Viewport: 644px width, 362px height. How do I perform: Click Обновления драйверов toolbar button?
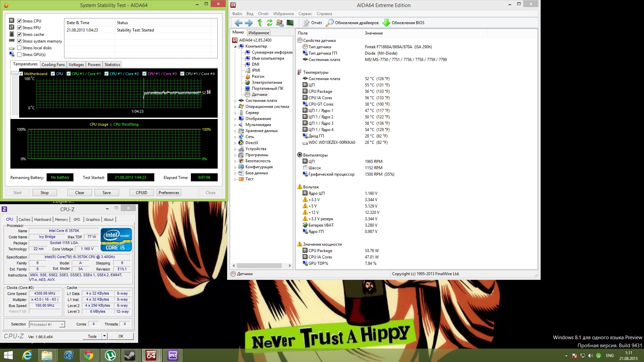tap(353, 23)
